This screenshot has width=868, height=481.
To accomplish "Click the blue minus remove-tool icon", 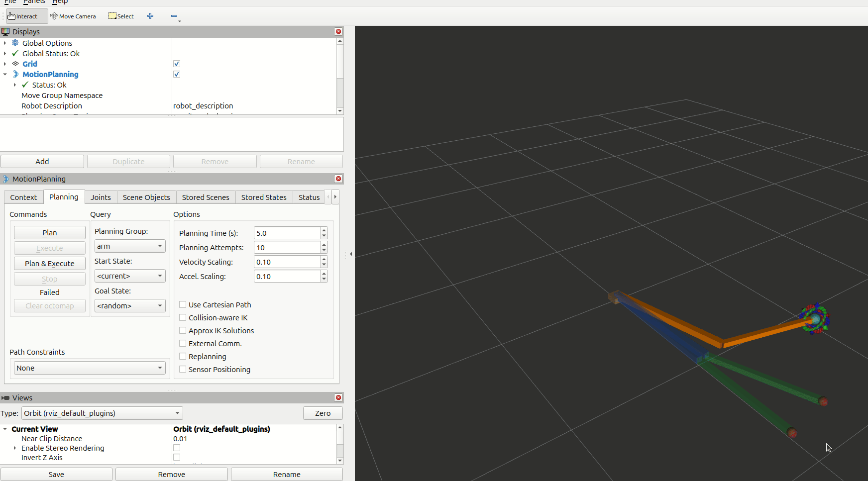I will 174,16.
